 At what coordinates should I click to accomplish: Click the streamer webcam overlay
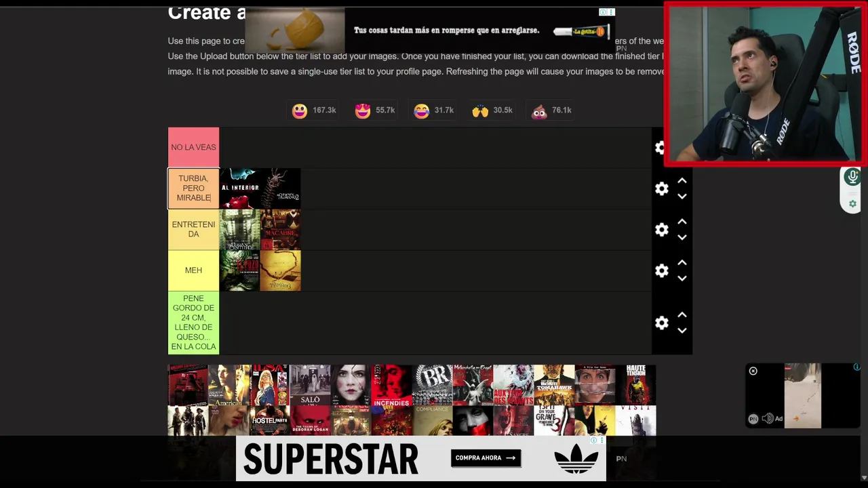coord(766,84)
